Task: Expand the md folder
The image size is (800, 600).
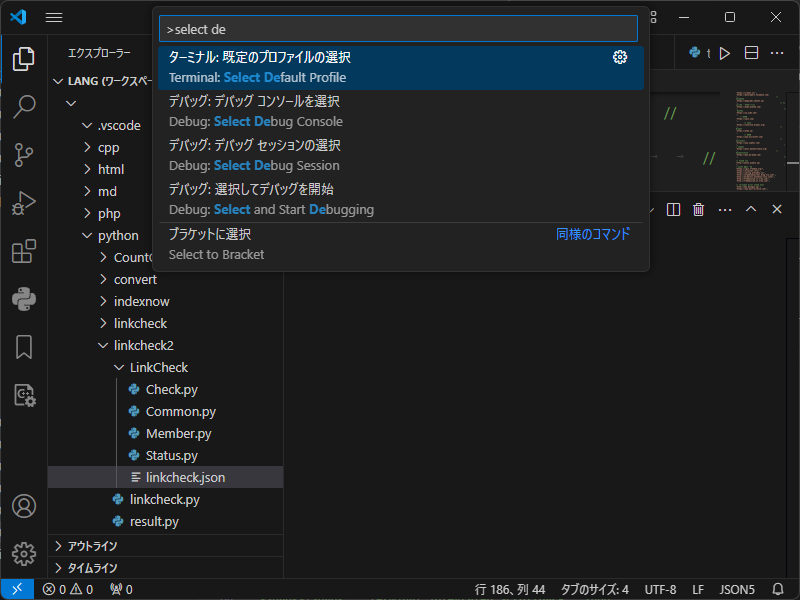Action: (x=87, y=191)
